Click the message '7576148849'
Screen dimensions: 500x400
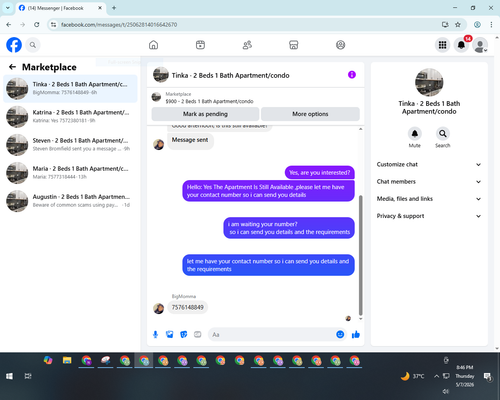pos(188,307)
